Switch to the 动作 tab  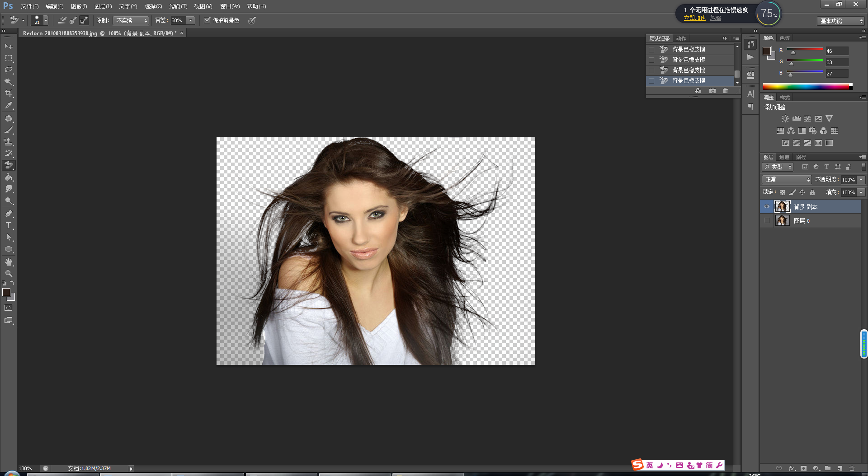click(681, 38)
